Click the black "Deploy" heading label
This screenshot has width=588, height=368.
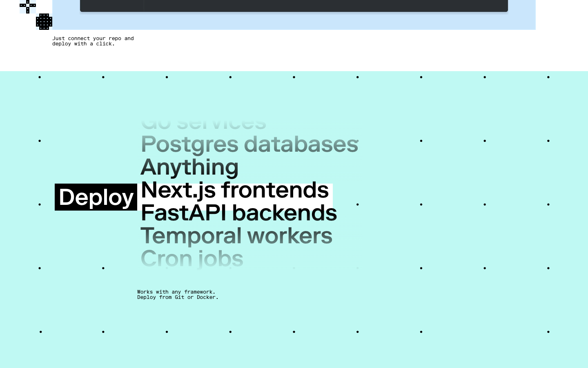[96, 197]
